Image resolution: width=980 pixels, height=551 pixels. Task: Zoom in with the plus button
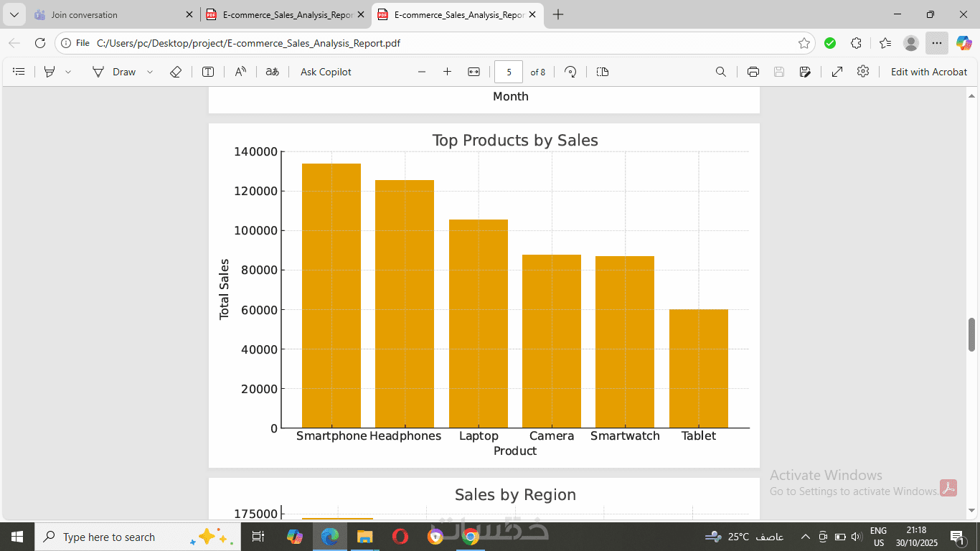point(448,72)
